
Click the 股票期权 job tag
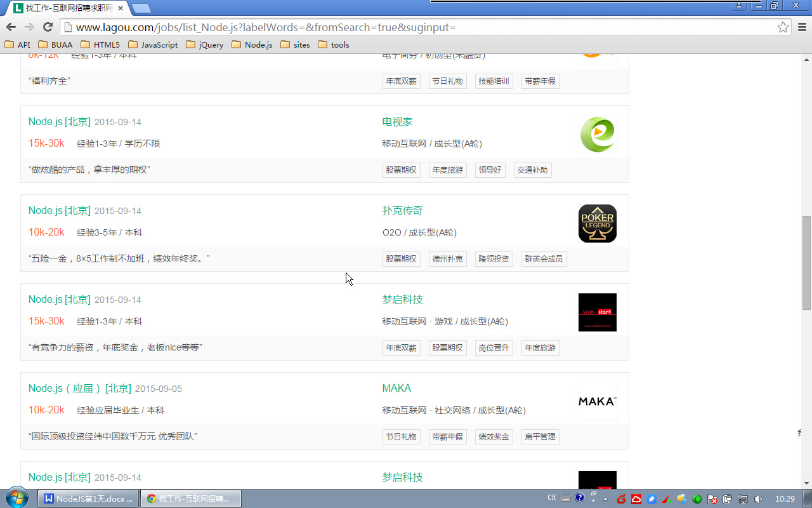click(x=401, y=170)
